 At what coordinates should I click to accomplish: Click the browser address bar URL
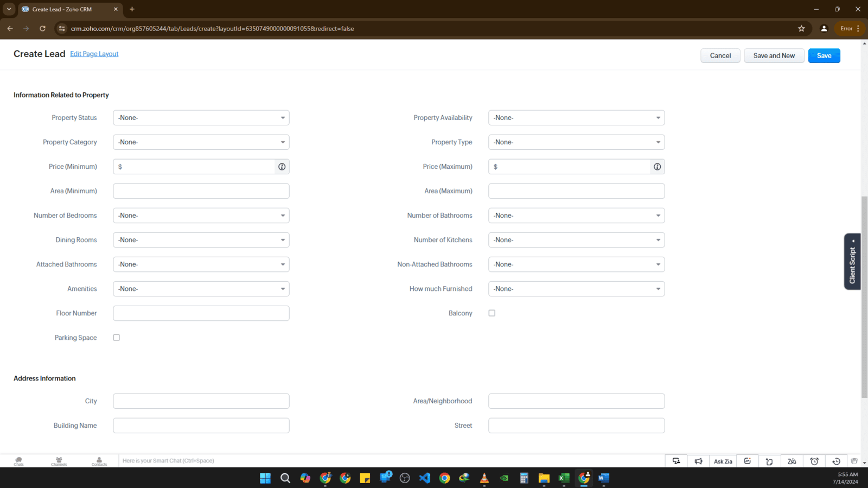coord(212,29)
